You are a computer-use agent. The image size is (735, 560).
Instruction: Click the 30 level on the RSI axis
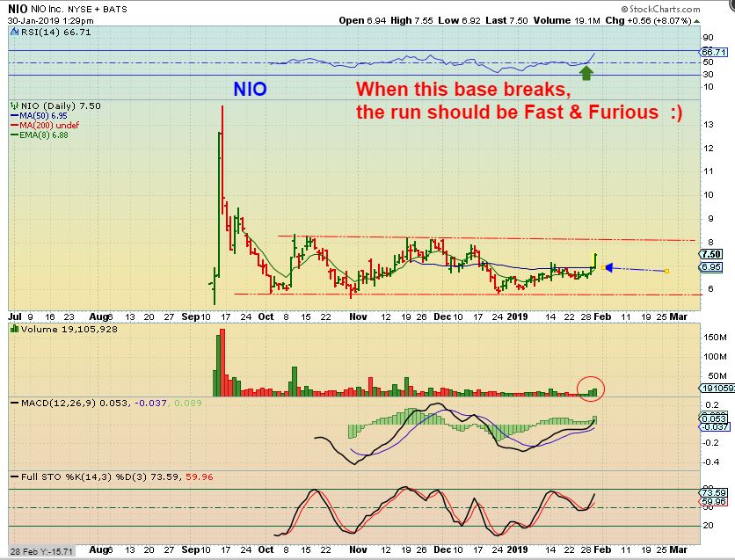(x=709, y=75)
